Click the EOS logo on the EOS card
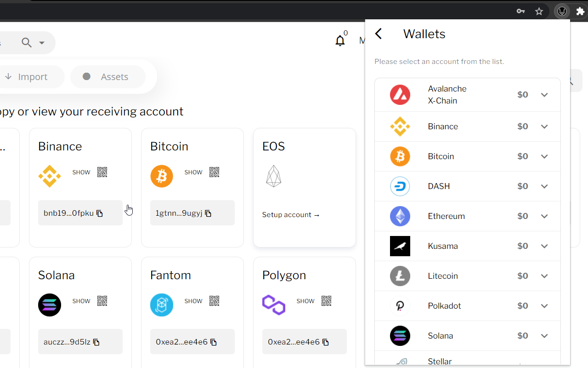This screenshot has width=588, height=368. [x=273, y=176]
